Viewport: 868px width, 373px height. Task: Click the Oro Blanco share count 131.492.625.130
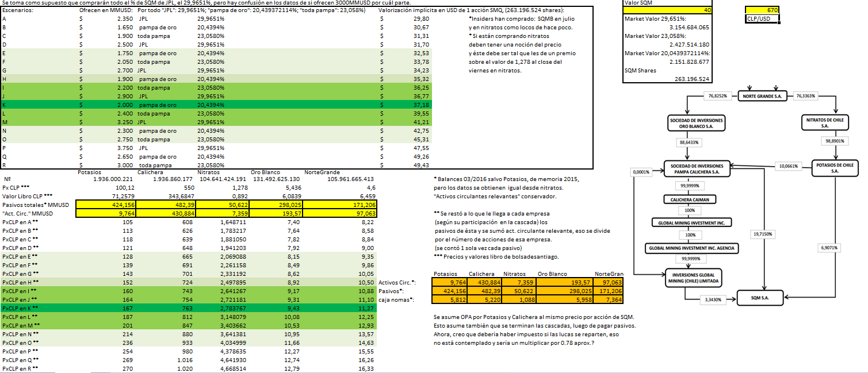coord(276,179)
